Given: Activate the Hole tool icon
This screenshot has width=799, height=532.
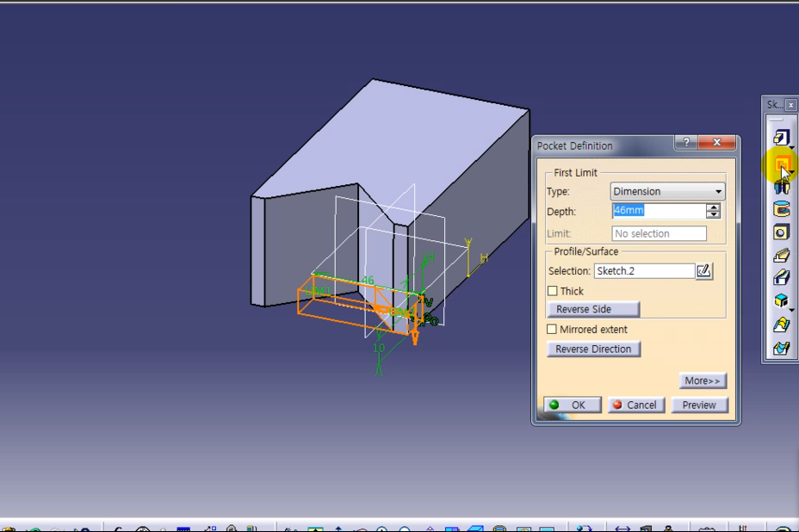Looking at the screenshot, I should pyautogui.click(x=781, y=232).
